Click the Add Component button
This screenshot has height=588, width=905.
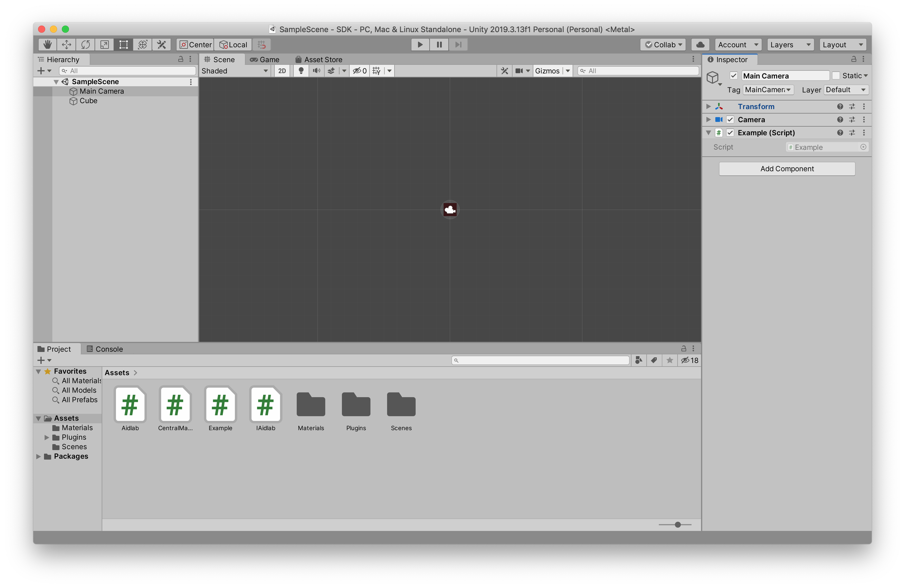pos(787,169)
